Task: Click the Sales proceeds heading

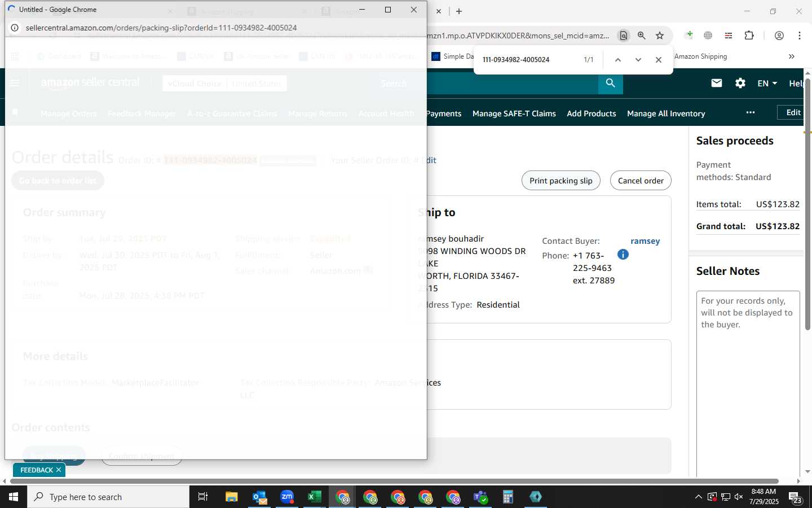Action: click(x=735, y=141)
